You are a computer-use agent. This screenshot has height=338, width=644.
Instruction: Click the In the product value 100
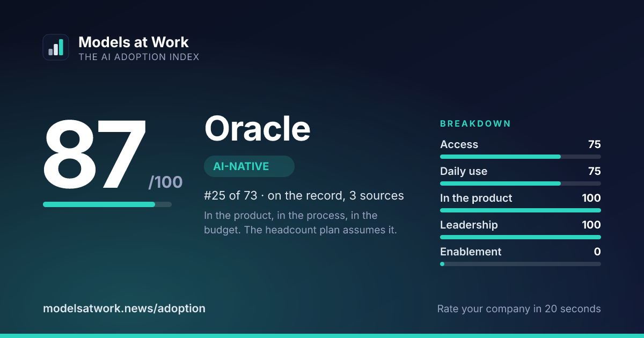[x=591, y=198]
